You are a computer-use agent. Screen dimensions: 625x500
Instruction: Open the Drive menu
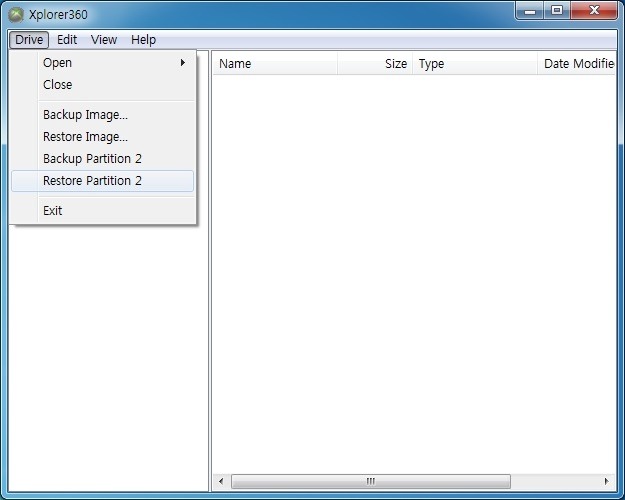[29, 39]
